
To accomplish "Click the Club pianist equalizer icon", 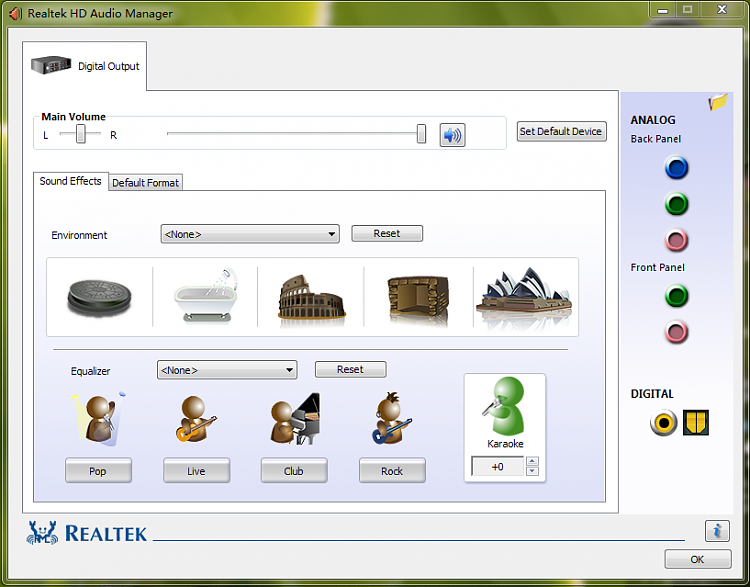I will pos(295,419).
